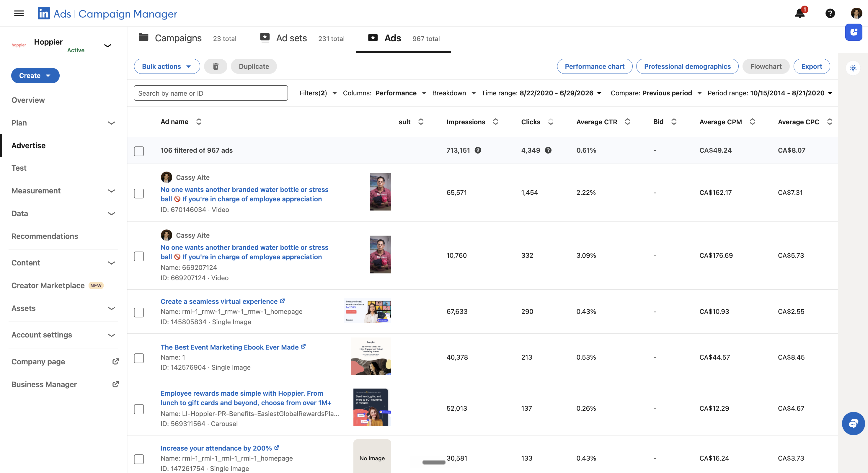Click the Export button

pos(811,66)
